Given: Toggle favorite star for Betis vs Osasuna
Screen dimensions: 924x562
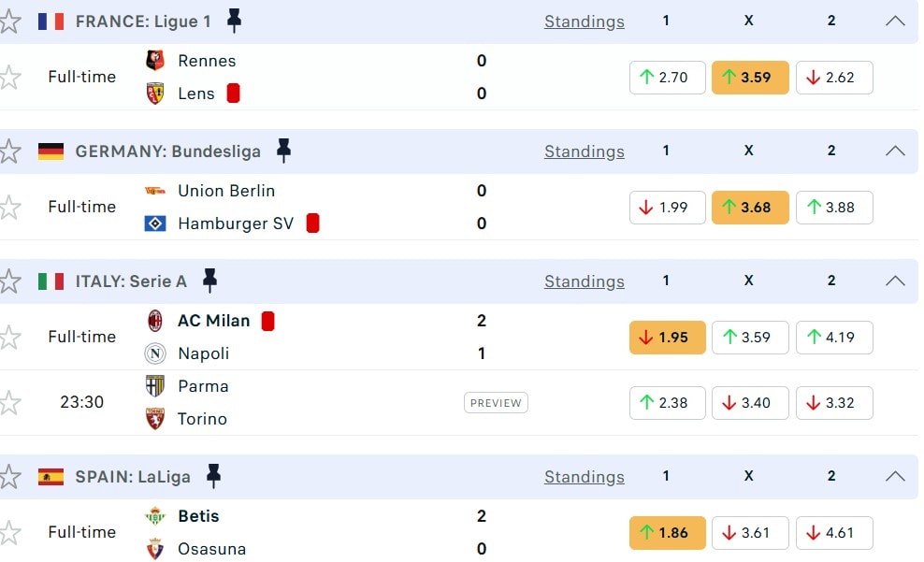Looking at the screenshot, I should click(x=9, y=532).
